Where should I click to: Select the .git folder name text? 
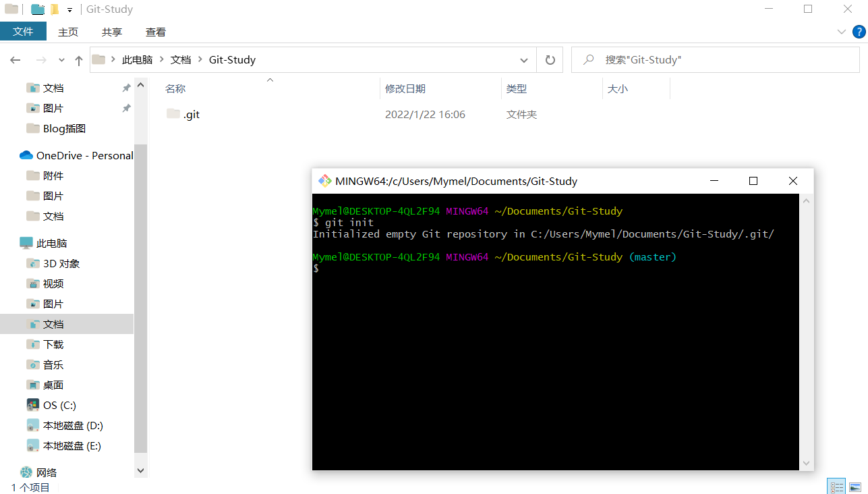point(192,115)
